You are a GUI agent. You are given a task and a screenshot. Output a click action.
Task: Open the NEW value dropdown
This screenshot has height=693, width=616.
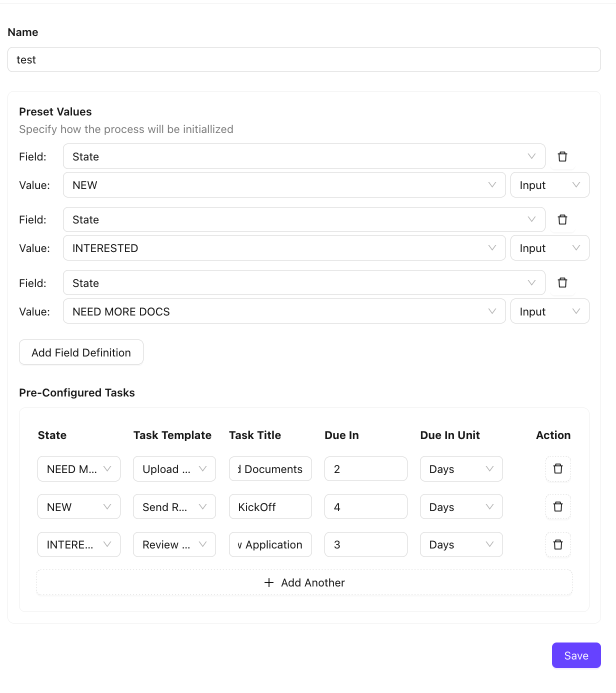click(x=284, y=185)
